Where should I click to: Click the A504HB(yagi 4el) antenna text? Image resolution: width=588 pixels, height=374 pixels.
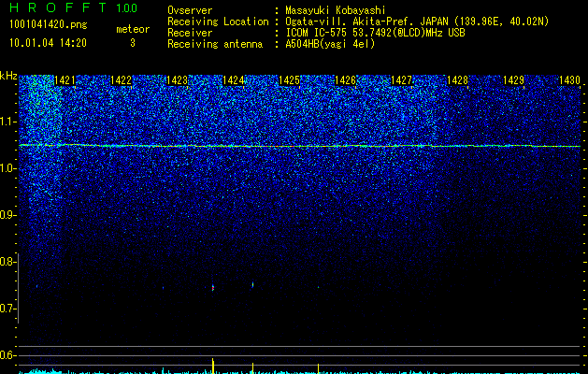coord(330,44)
